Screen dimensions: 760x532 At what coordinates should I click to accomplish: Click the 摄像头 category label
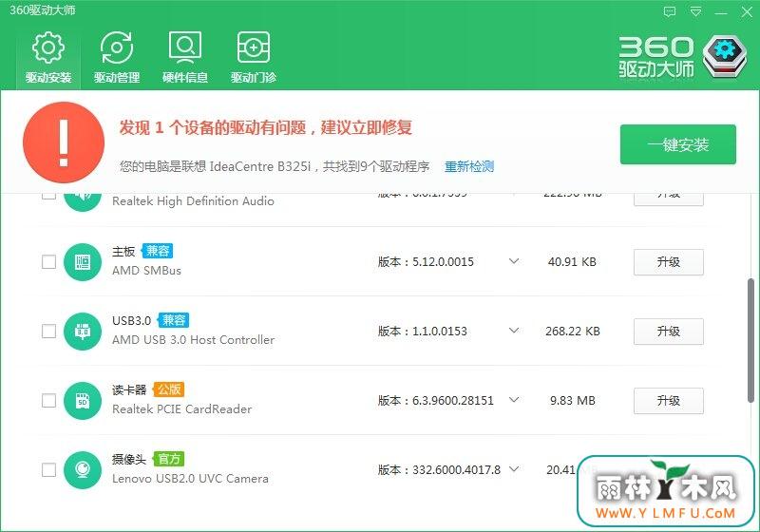(129, 459)
